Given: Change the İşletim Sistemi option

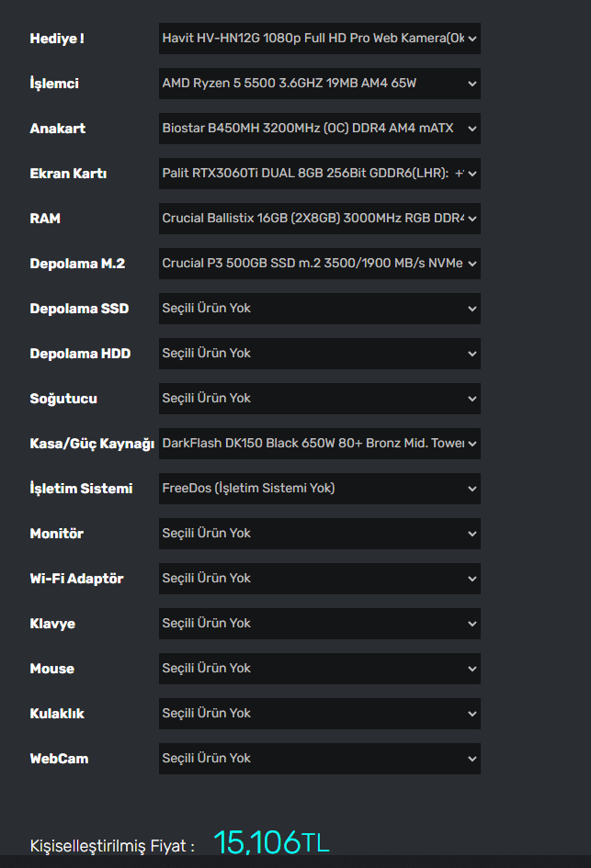Looking at the screenshot, I should [x=319, y=489].
